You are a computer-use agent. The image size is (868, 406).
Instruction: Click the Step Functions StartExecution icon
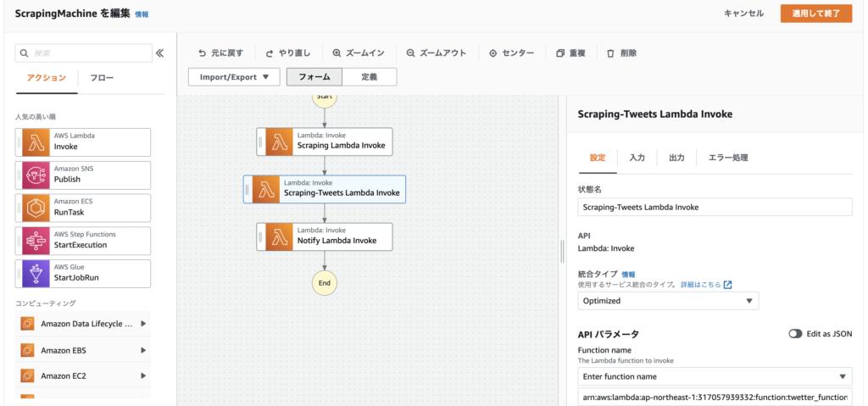coord(36,241)
